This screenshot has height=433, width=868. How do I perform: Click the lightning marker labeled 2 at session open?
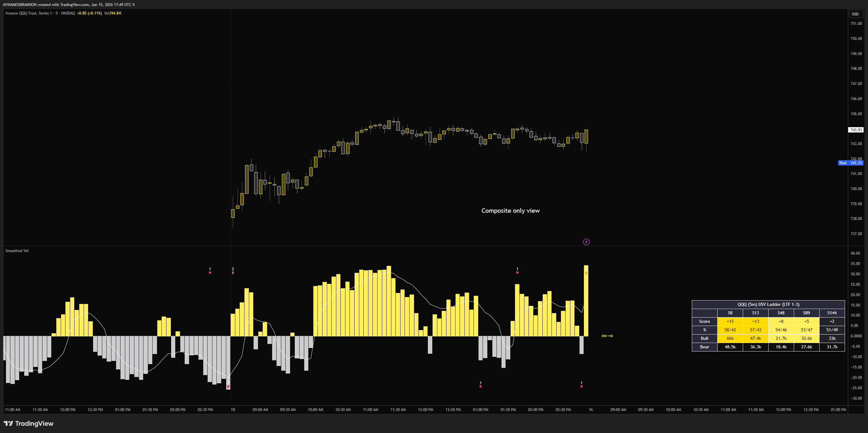tap(233, 272)
